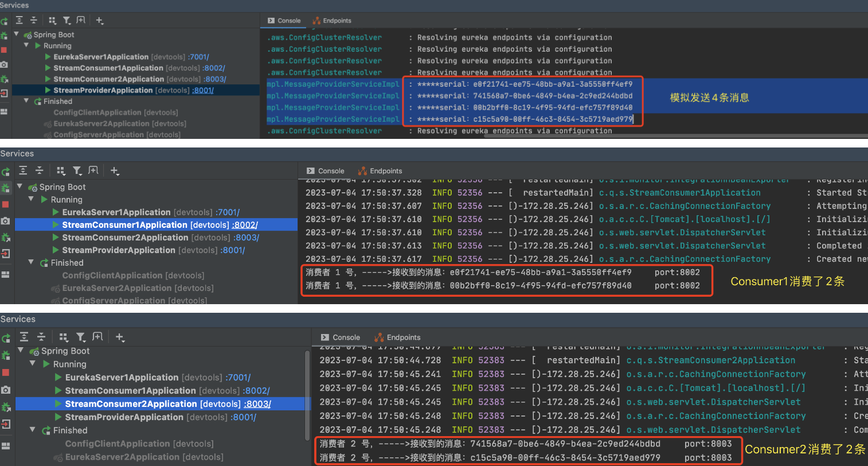
Task: Click camera thread dump icon in middle panel
Action: coord(5,221)
